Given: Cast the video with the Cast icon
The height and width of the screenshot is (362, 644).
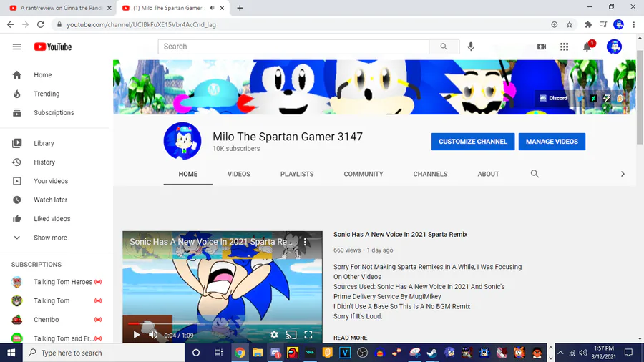Looking at the screenshot, I should pos(291,336).
